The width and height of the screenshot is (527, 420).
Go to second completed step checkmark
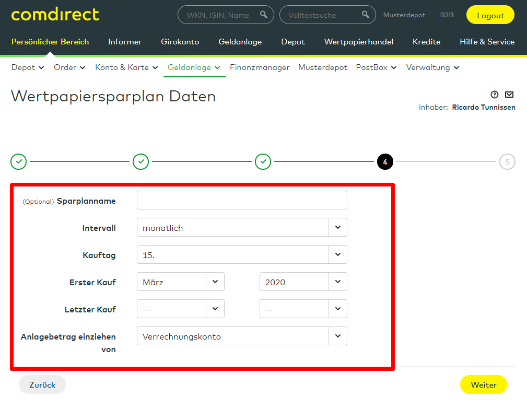tap(141, 162)
